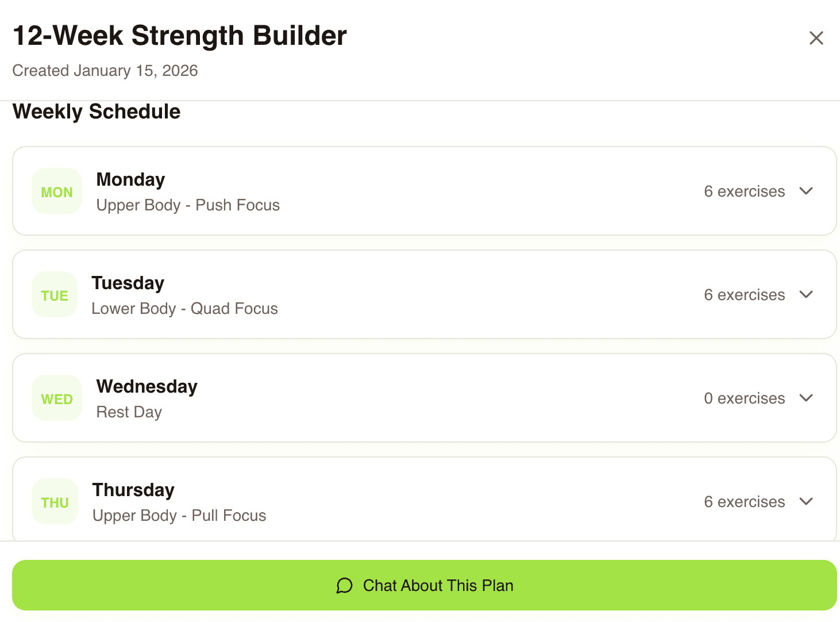Select the Monday workout card
The width and height of the screenshot is (840, 622).
[402, 191]
